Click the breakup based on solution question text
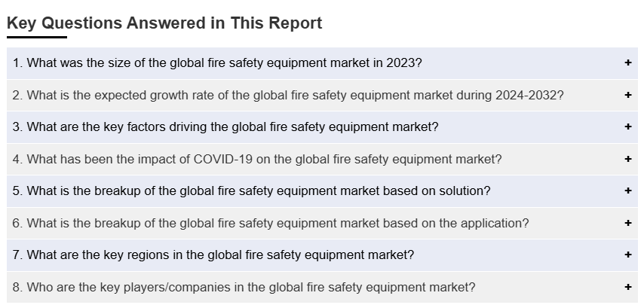Viewport: 644px width, 308px height. point(251,191)
